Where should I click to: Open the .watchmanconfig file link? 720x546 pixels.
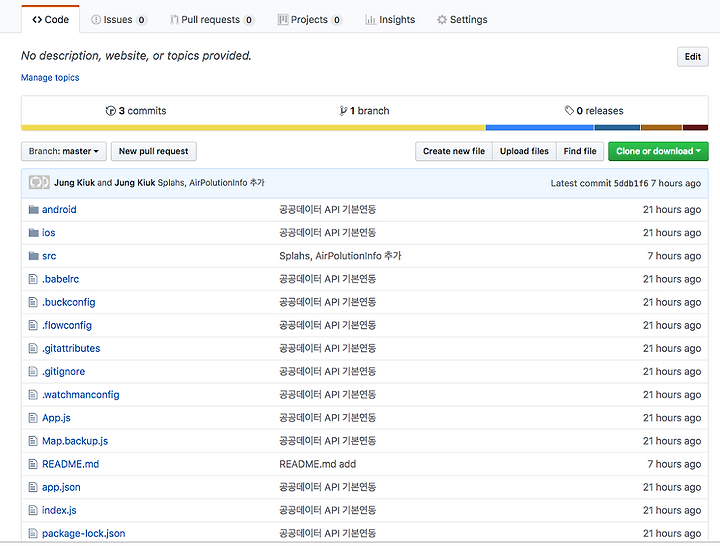pos(81,395)
